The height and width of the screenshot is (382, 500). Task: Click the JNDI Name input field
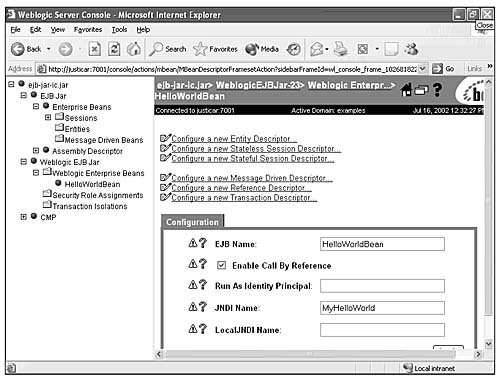tap(382, 308)
